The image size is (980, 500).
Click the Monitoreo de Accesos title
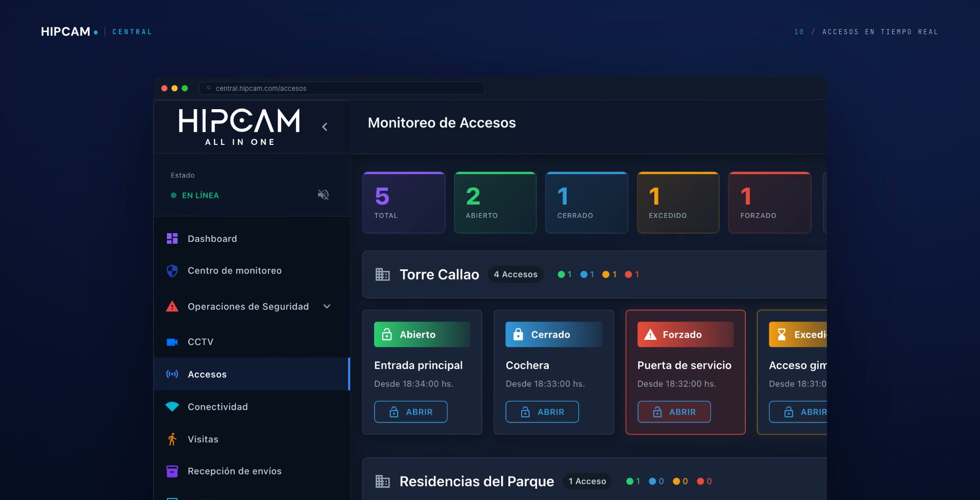[442, 123]
